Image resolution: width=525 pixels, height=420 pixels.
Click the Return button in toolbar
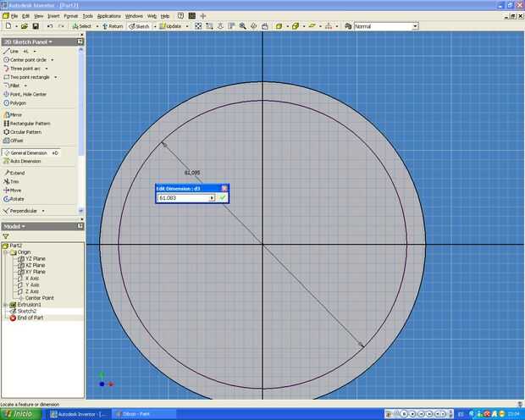(x=113, y=26)
